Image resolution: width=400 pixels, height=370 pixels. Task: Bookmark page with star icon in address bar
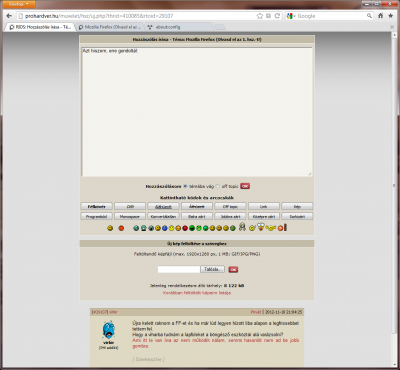(260, 16)
